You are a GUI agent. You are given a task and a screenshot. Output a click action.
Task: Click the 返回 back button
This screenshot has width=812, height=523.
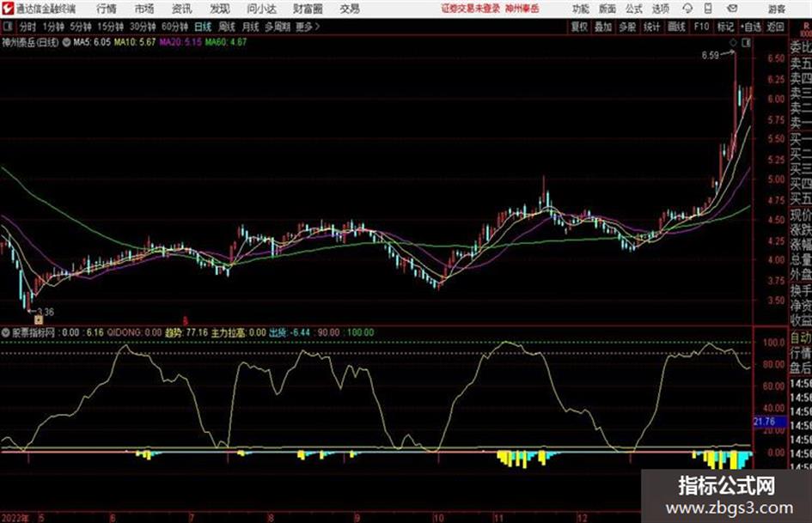coord(775,27)
